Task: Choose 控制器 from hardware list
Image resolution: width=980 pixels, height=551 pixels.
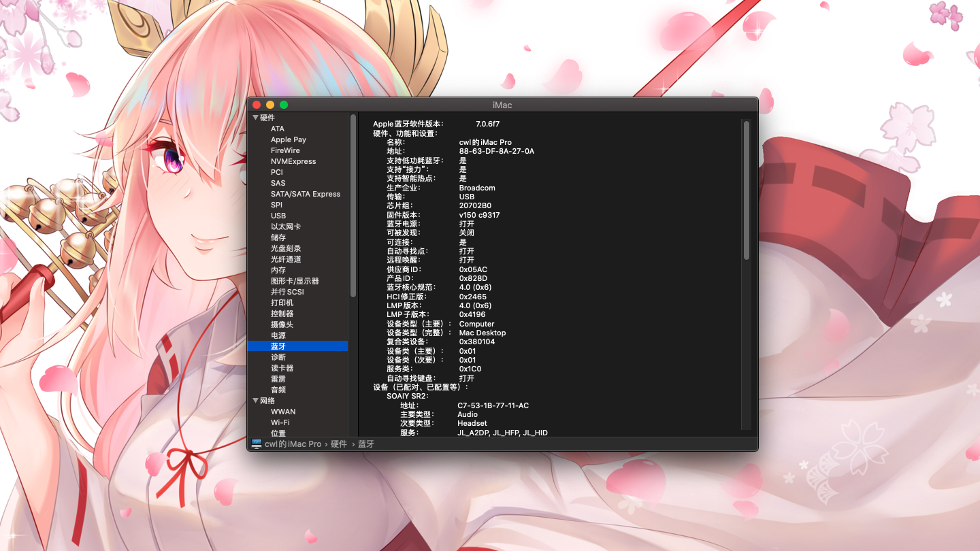Action: tap(282, 314)
